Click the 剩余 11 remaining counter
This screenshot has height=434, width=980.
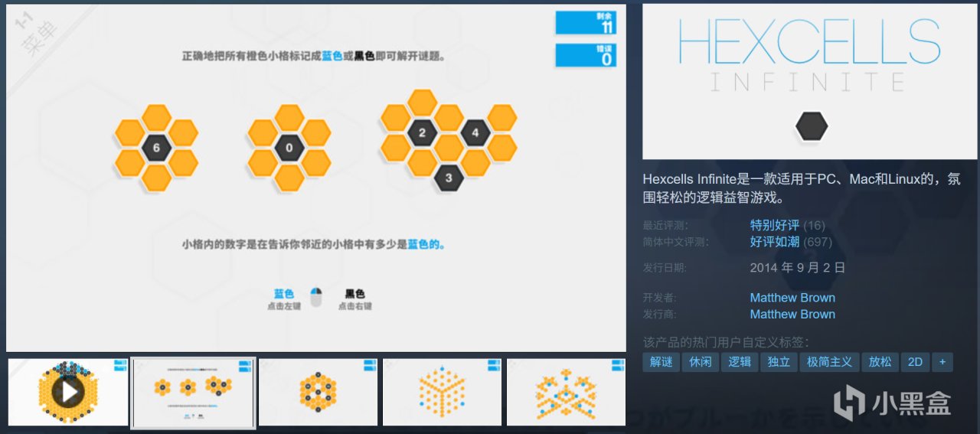586,23
